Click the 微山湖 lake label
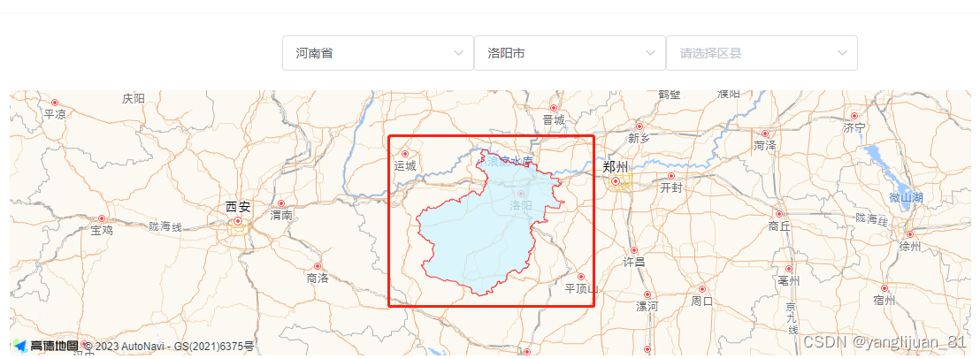980x359 pixels. point(906,198)
